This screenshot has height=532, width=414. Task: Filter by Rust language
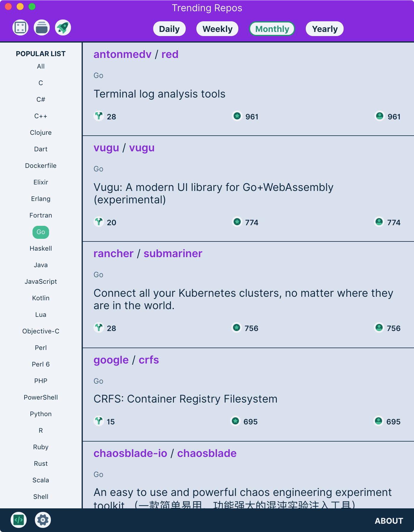41,464
